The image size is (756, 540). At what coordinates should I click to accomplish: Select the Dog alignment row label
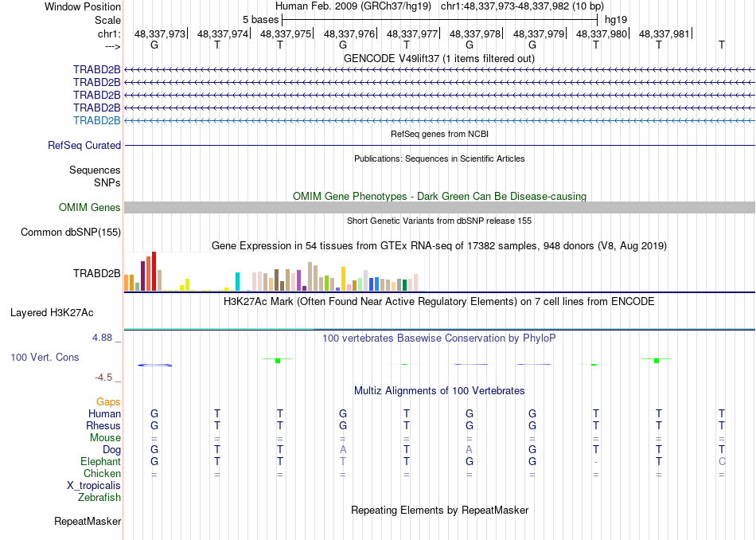pos(111,450)
